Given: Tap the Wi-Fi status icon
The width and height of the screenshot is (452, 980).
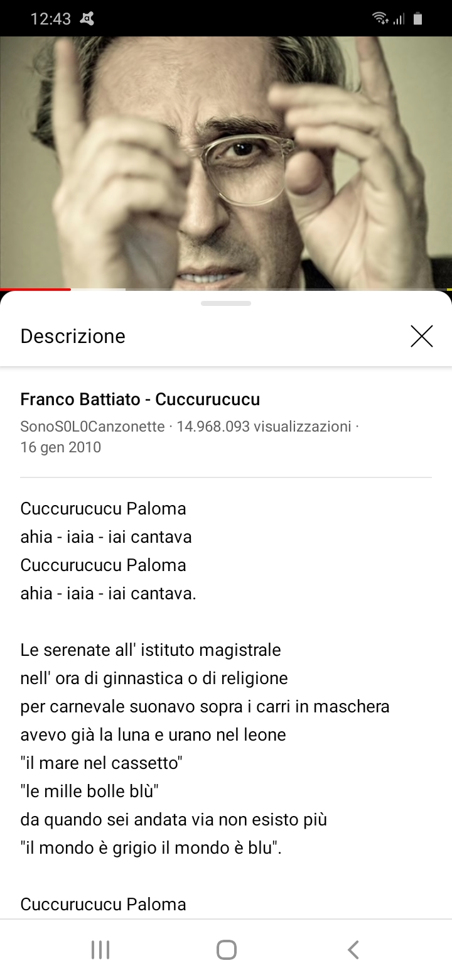Looking at the screenshot, I should 380,18.
